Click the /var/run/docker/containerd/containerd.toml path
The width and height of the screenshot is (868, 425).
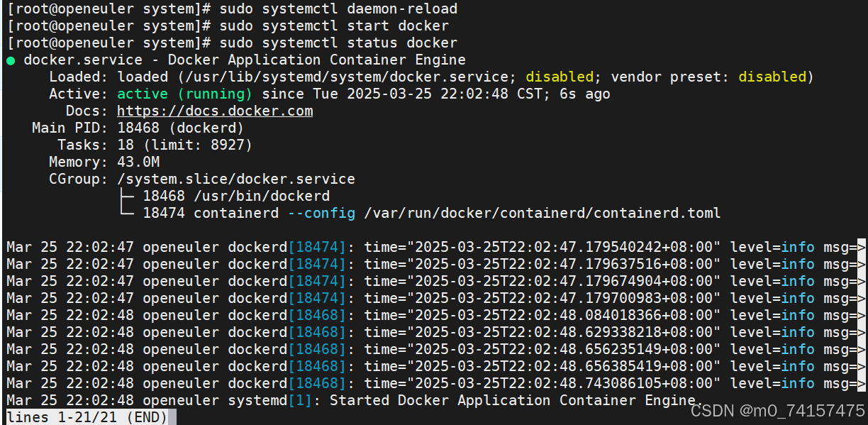pos(542,214)
